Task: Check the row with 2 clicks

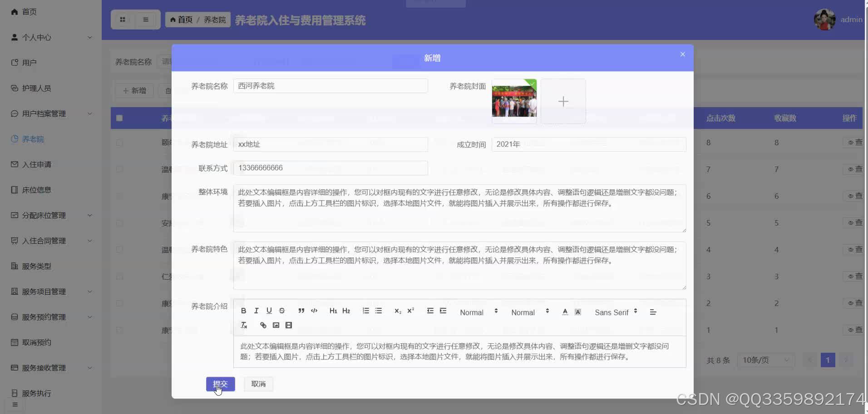Action: [119, 303]
